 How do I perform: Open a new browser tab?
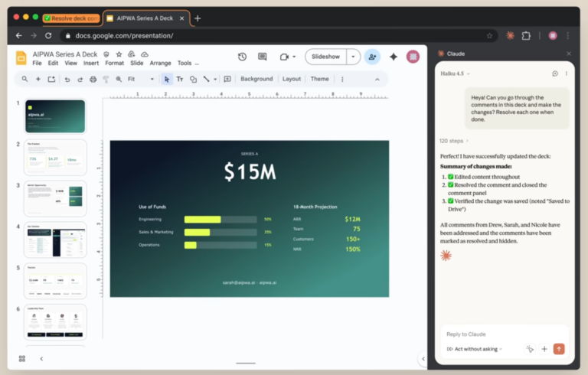(x=198, y=18)
